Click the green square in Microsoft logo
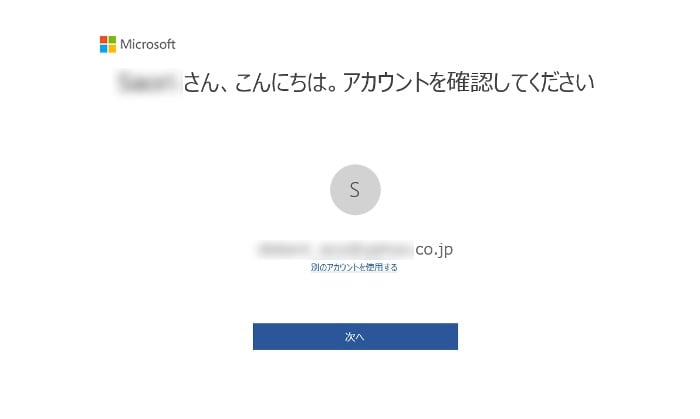The width and height of the screenshot is (700, 419). point(112,40)
